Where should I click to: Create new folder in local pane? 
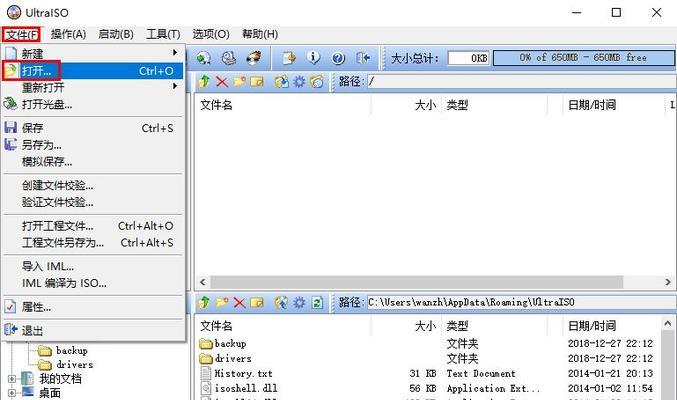coord(222,302)
